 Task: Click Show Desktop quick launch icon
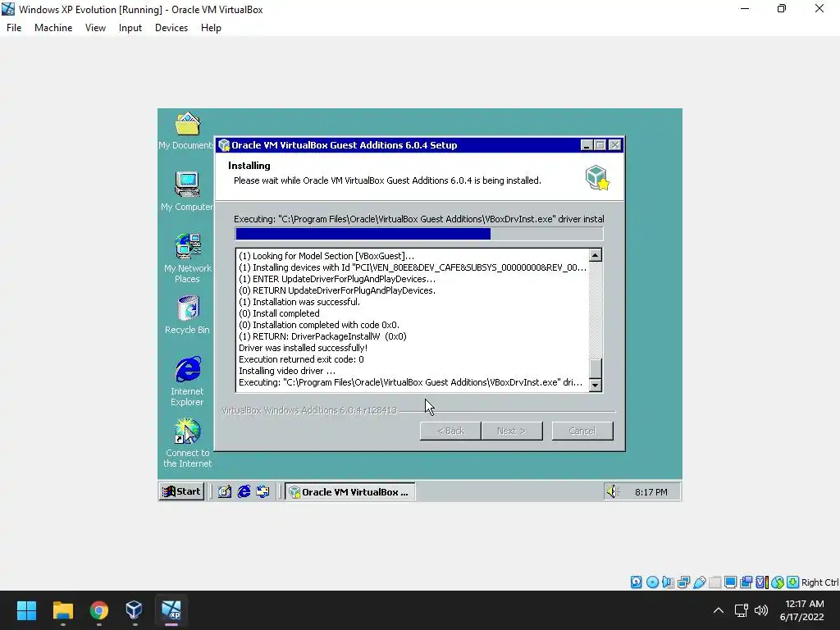tap(225, 491)
